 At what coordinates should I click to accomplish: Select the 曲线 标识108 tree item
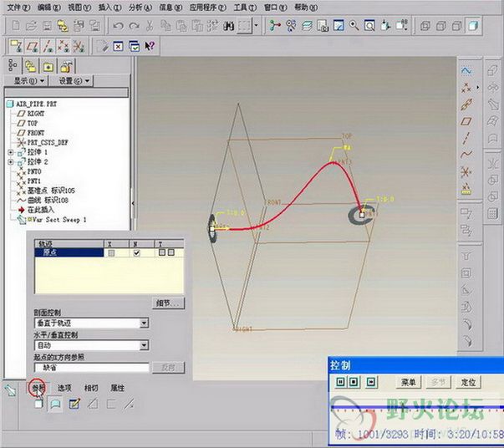[x=43, y=201]
